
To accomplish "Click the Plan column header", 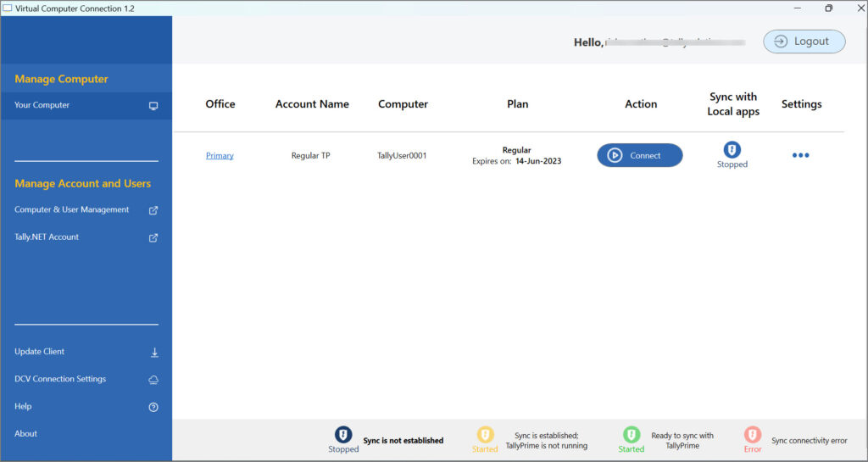I will [518, 104].
